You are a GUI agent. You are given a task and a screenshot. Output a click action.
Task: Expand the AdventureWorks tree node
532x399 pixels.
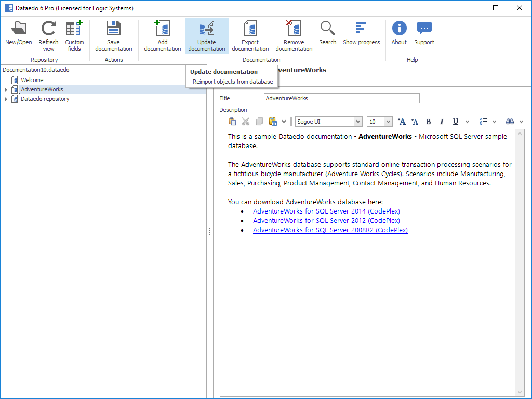[x=6, y=90]
